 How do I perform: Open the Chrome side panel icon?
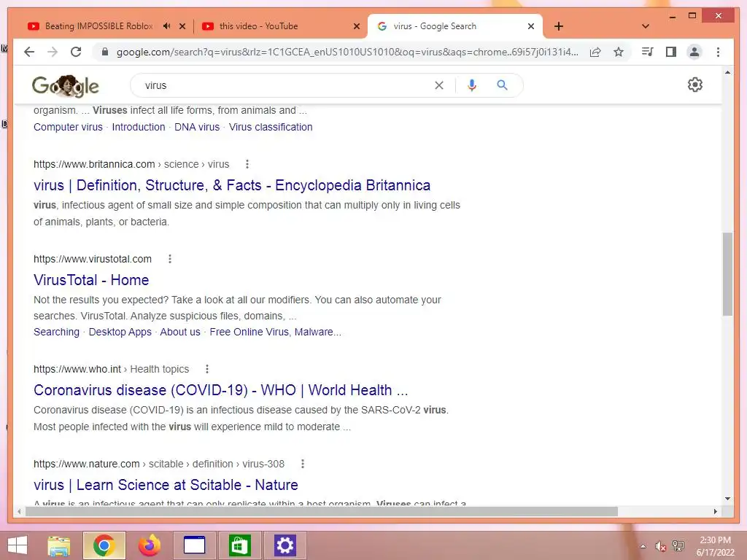tap(671, 52)
